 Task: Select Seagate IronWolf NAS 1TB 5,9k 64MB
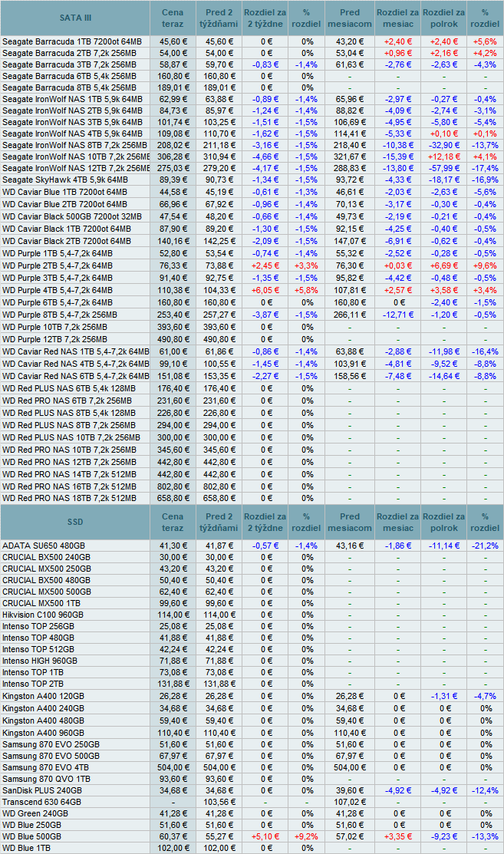pyautogui.click(x=72, y=99)
